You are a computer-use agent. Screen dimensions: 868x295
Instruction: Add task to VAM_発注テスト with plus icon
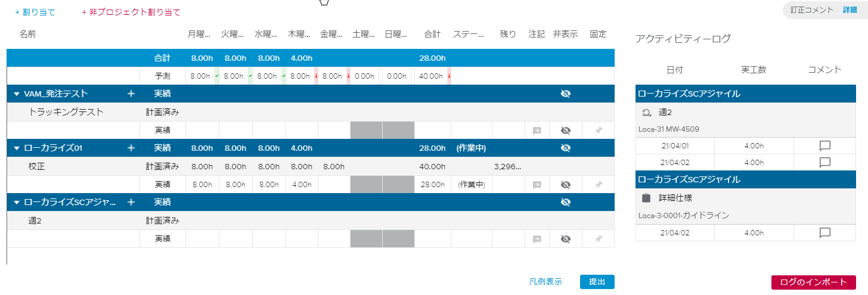click(x=131, y=94)
